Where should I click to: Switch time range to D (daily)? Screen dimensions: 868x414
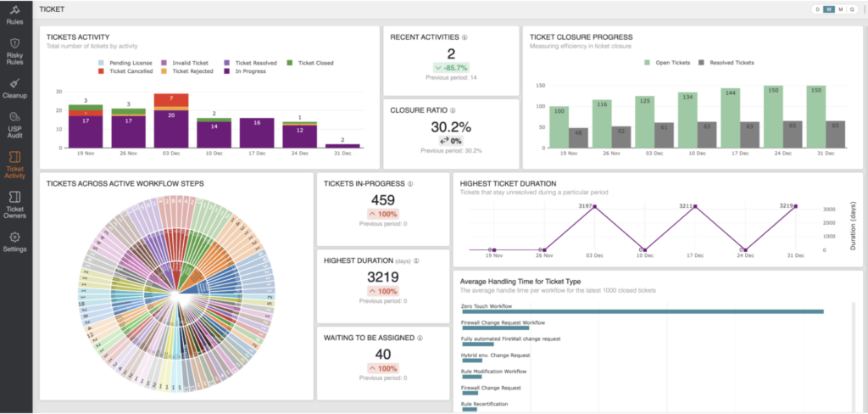point(818,9)
